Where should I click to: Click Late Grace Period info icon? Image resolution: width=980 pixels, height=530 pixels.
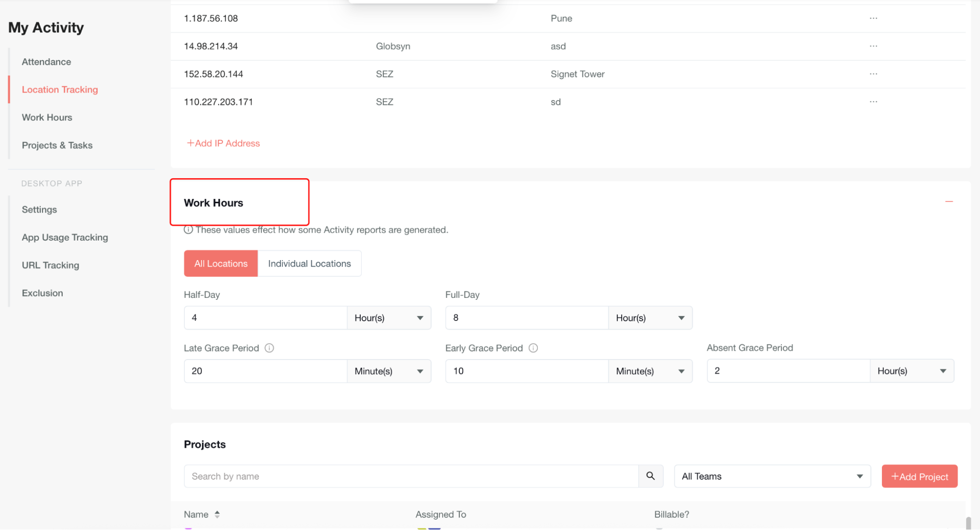point(269,348)
